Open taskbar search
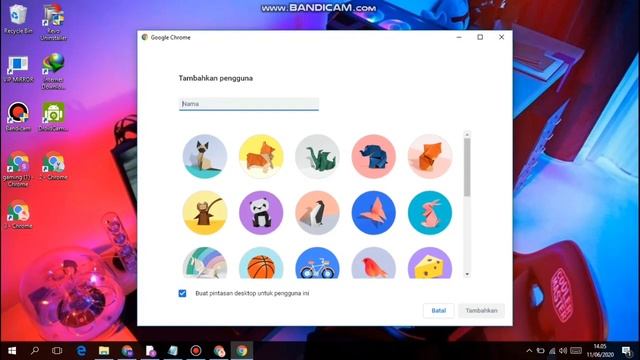 35,351
